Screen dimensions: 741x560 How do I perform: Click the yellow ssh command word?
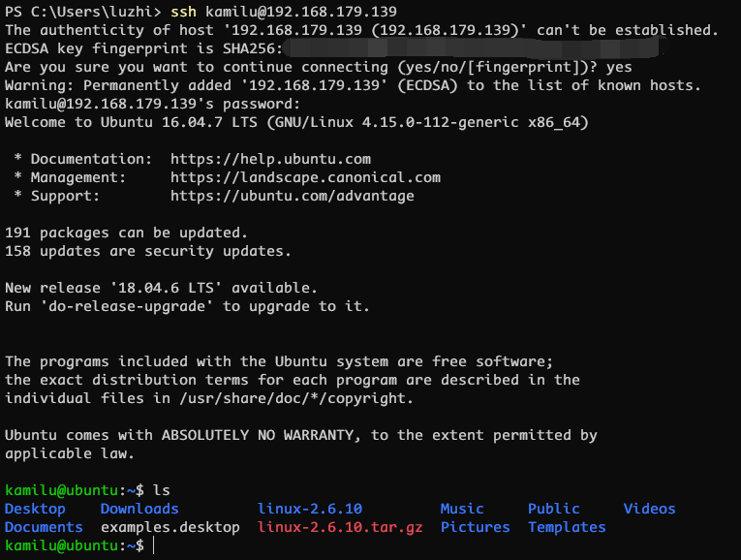tap(183, 12)
